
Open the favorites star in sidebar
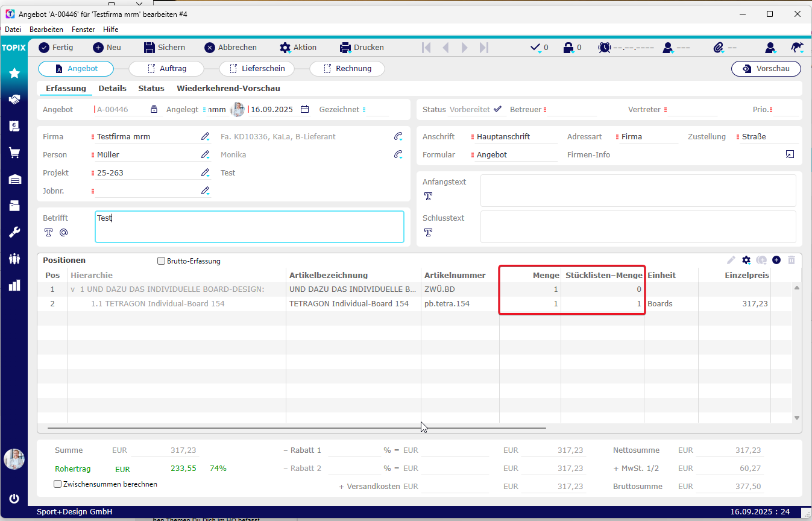pos(14,74)
